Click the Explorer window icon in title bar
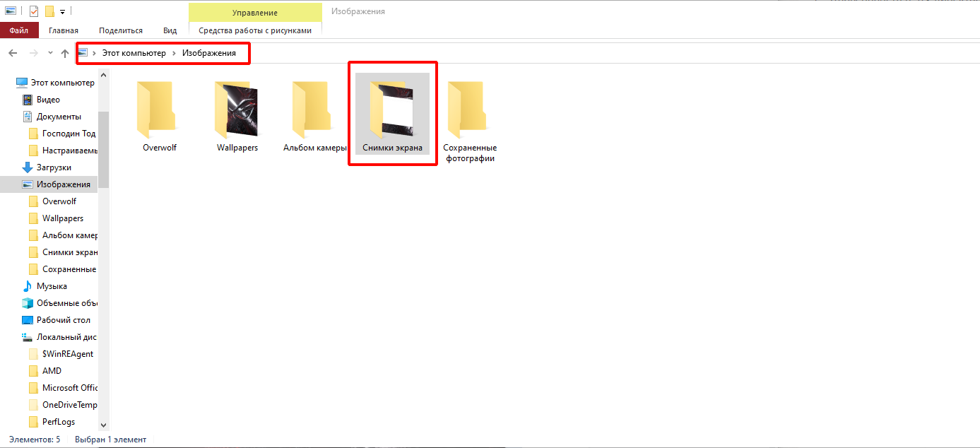Screen dimensions: 980x448 [11, 11]
